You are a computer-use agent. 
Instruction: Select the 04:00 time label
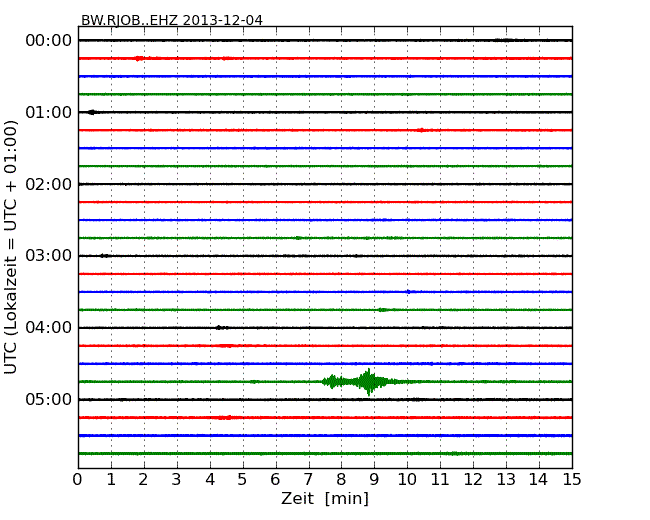[49, 328]
